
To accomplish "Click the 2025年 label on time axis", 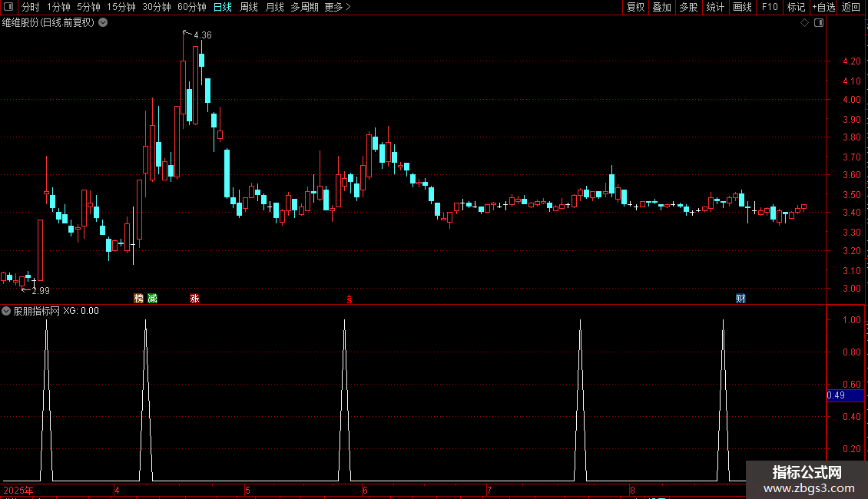I will coord(18,490).
